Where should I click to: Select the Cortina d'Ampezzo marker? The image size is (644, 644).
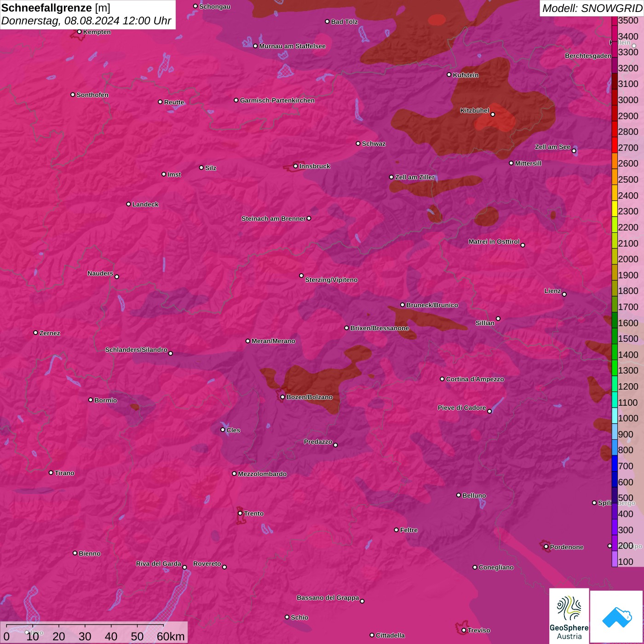pyautogui.click(x=443, y=379)
